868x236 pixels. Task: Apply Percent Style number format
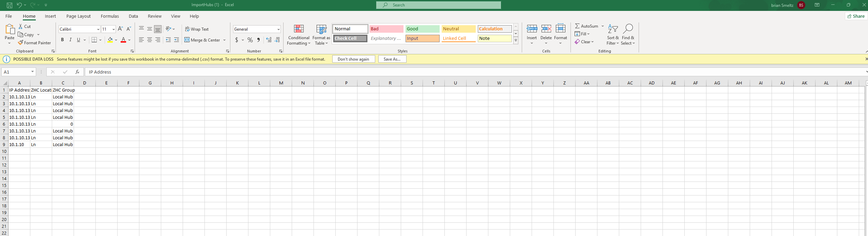point(250,40)
